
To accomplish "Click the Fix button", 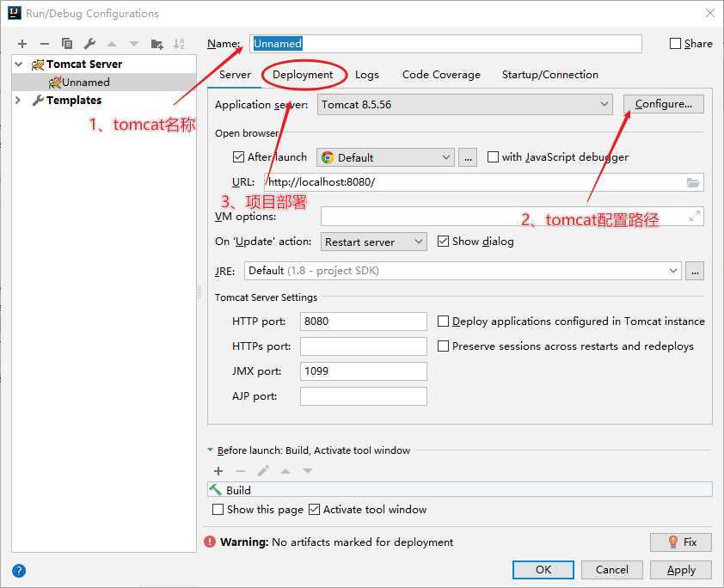I will [x=681, y=542].
